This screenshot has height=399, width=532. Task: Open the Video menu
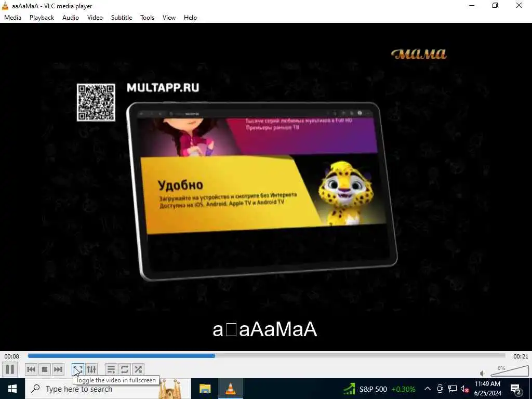(x=95, y=18)
